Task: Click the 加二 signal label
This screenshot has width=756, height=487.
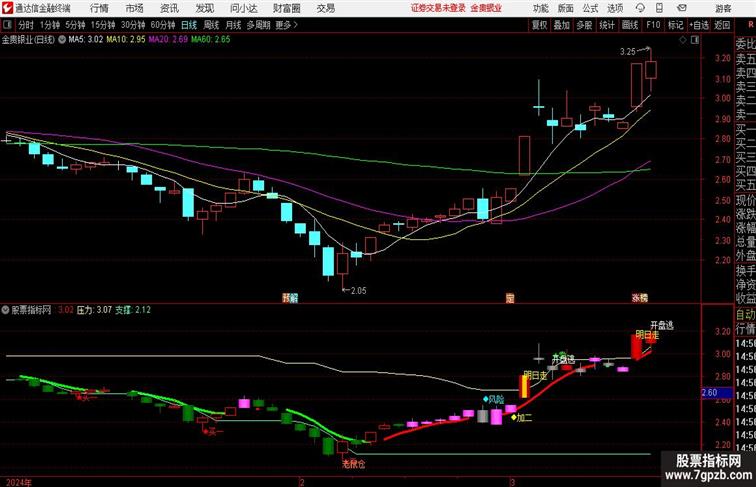Action: click(x=524, y=418)
